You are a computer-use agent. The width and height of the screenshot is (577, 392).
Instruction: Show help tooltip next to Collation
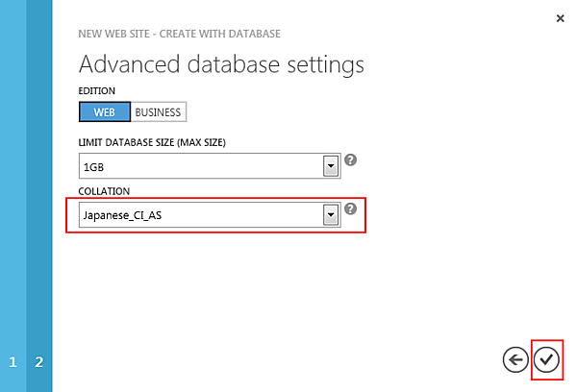pos(351,209)
